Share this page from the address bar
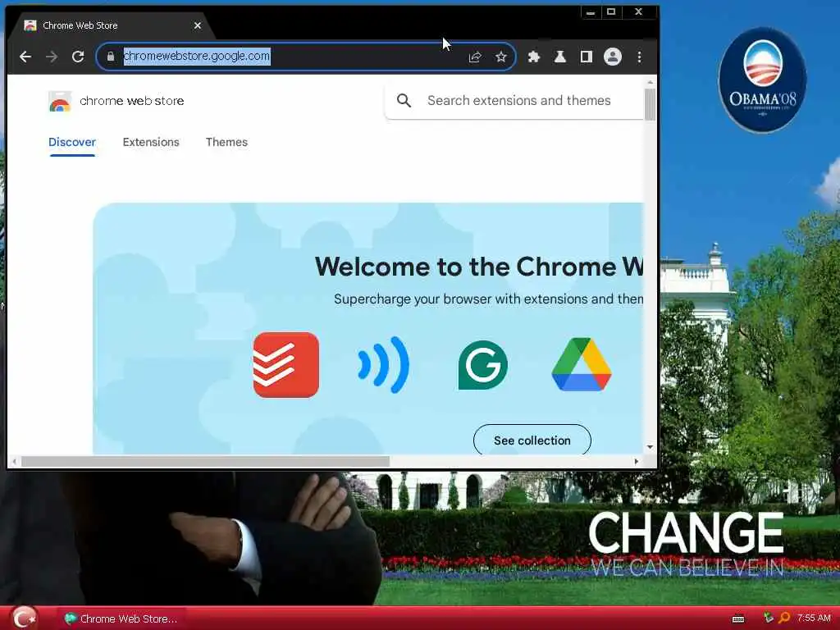 pos(475,57)
